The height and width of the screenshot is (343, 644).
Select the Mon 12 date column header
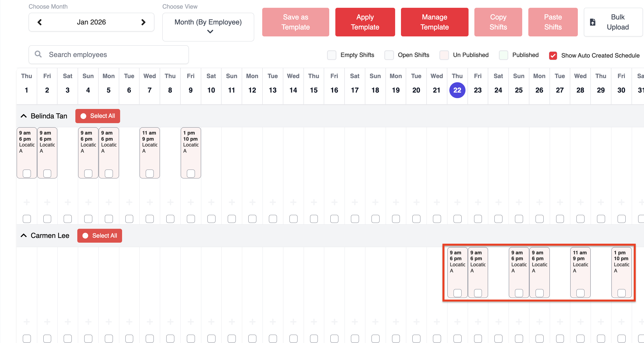(x=252, y=83)
